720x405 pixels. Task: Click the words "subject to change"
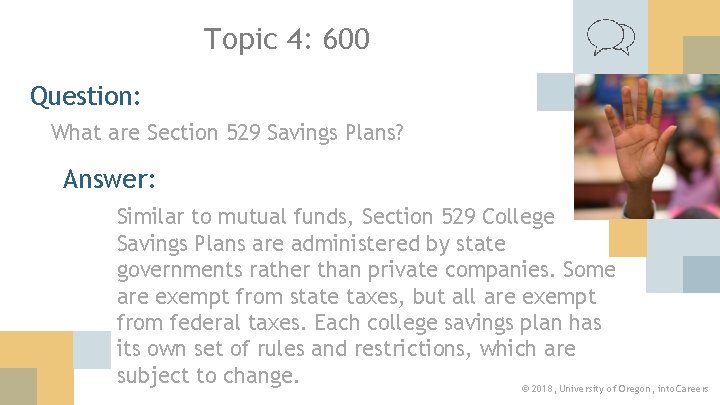coord(208,377)
